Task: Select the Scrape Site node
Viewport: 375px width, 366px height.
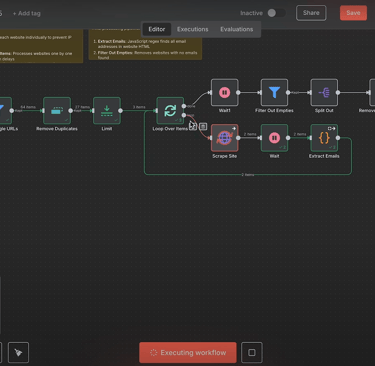Action: 225,138
